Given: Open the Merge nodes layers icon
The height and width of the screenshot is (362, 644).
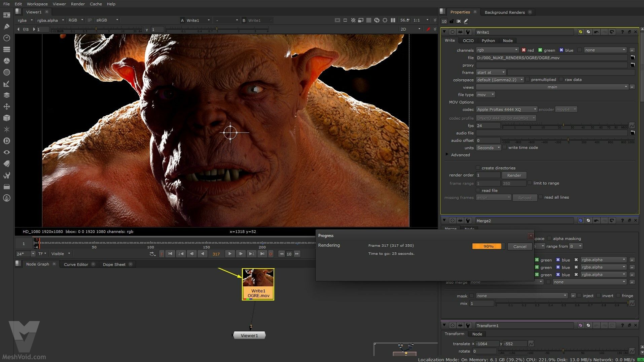Looking at the screenshot, I should coord(6,95).
